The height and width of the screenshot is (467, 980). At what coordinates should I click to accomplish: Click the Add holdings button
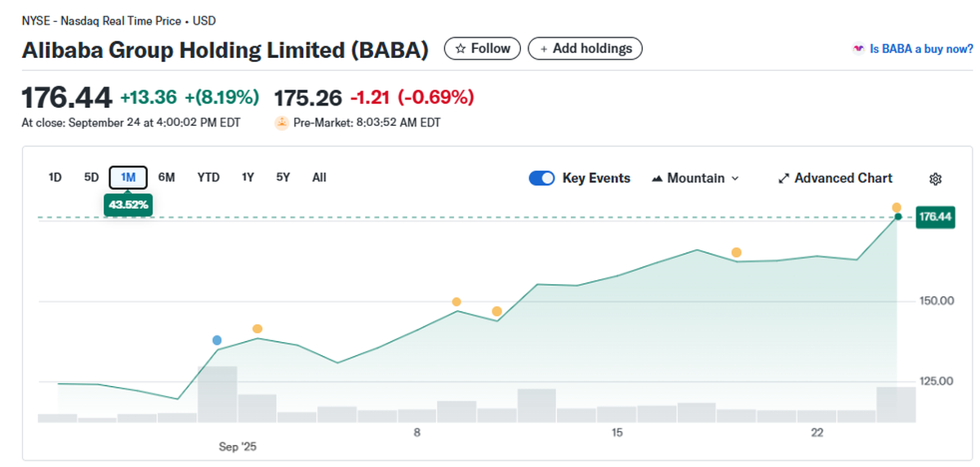[586, 49]
